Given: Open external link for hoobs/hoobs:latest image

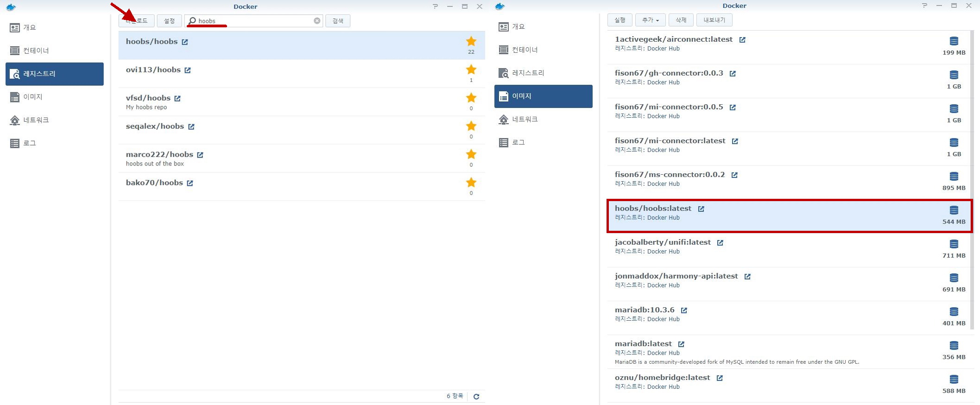Looking at the screenshot, I should pos(701,209).
